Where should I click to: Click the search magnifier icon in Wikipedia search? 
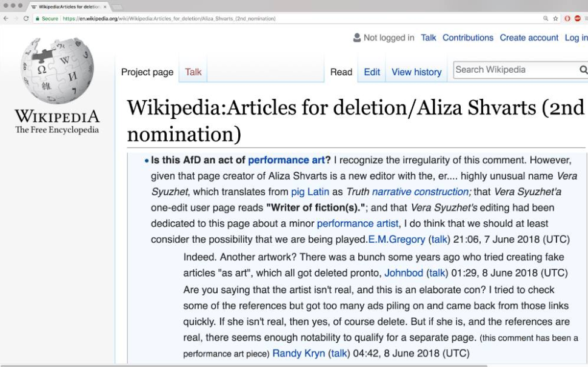pos(583,70)
